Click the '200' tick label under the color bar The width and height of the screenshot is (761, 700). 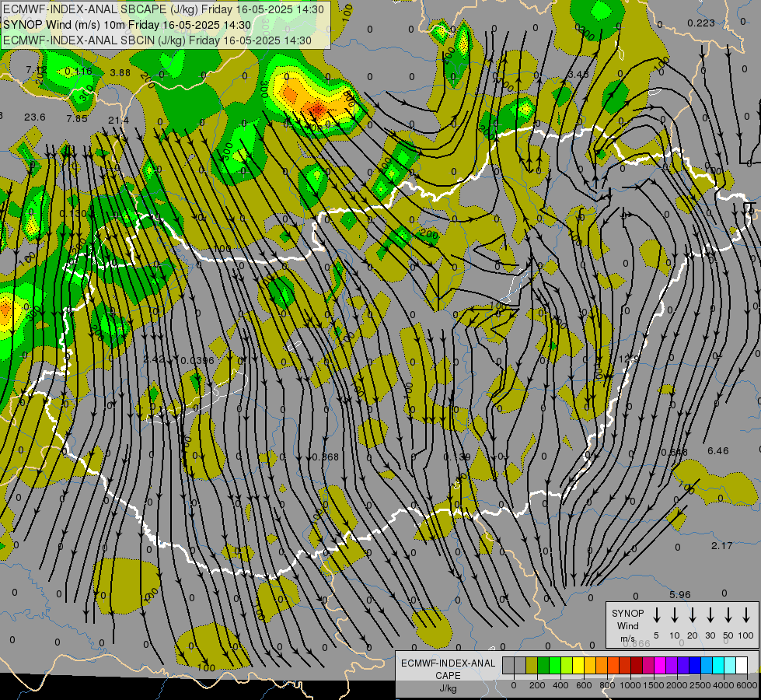[x=537, y=685]
